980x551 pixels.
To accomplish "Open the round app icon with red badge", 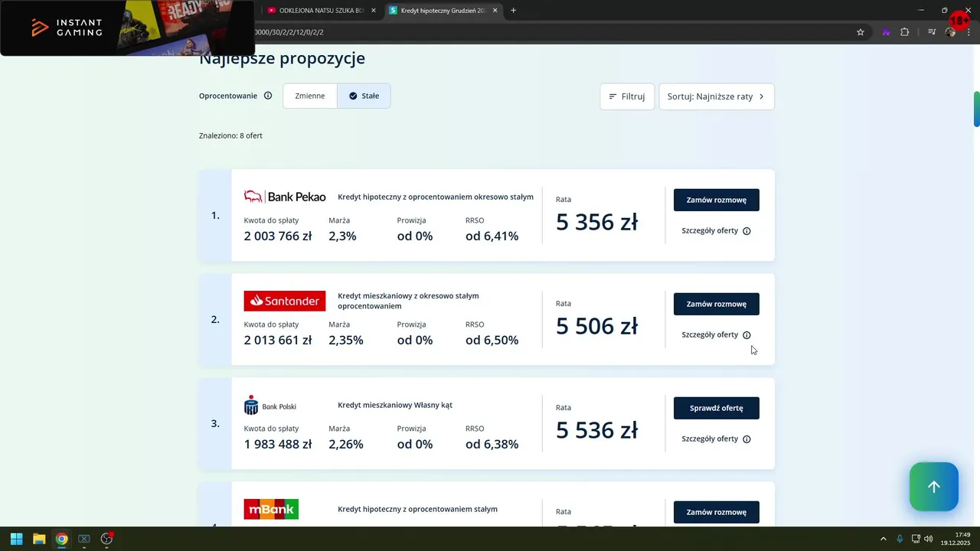I will (107, 539).
